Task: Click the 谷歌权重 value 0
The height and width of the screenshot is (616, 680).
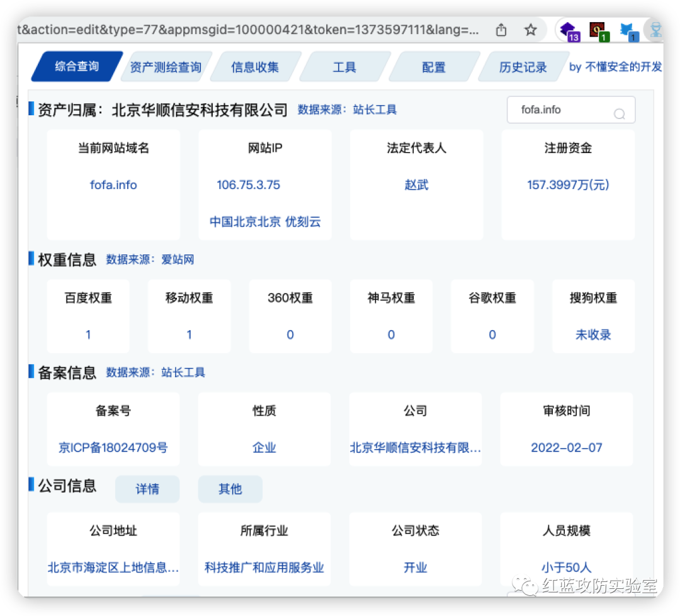Action: pos(492,334)
